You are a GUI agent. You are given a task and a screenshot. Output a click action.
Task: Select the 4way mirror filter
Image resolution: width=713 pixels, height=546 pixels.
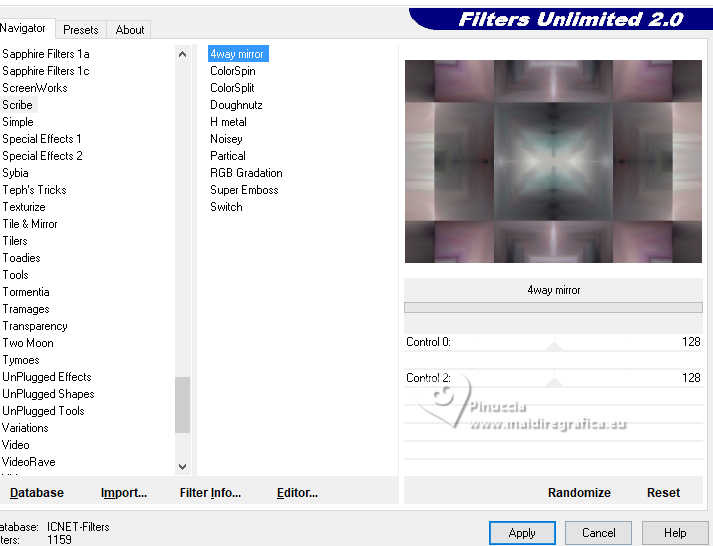click(x=238, y=54)
